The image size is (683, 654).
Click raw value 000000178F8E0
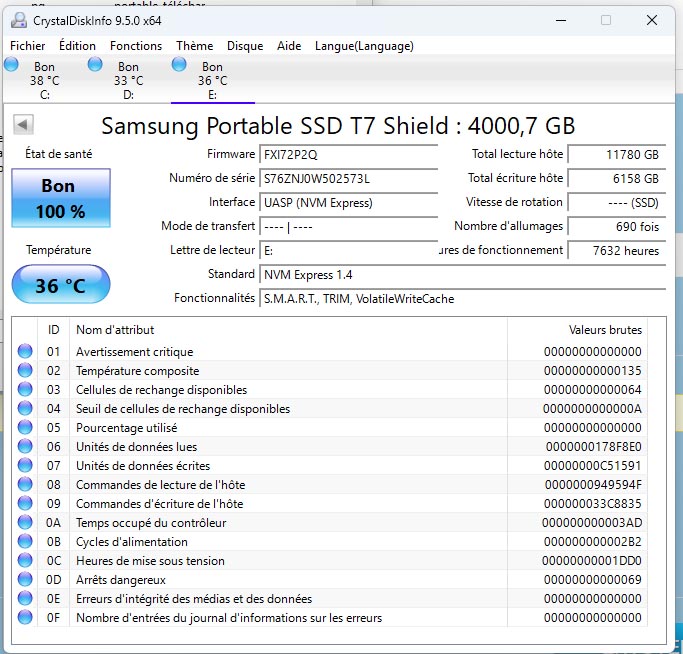point(593,447)
